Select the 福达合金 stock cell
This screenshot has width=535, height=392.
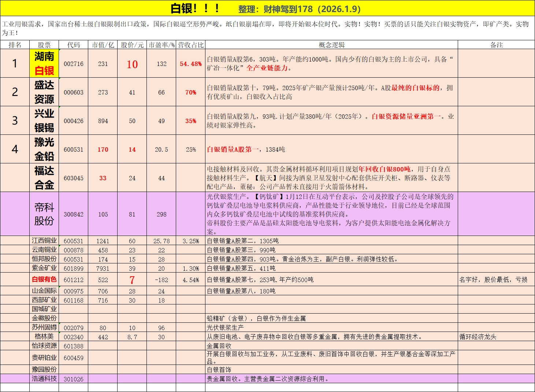(x=44, y=178)
